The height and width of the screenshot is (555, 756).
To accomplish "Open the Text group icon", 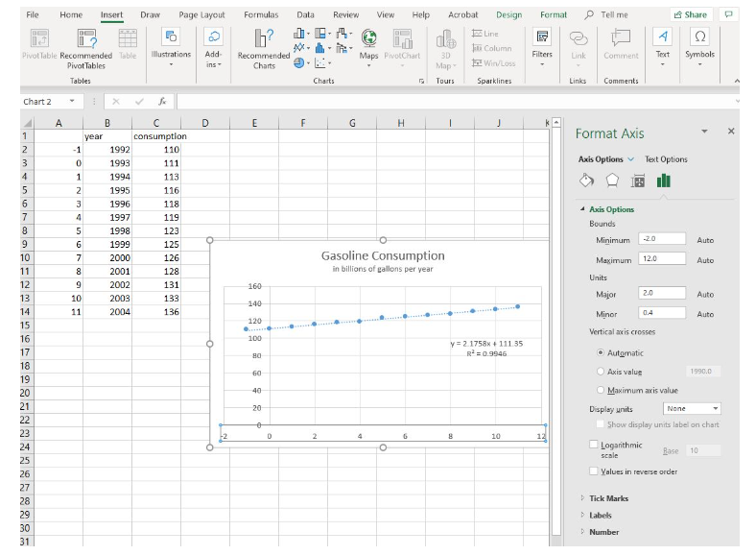I will pyautogui.click(x=663, y=37).
